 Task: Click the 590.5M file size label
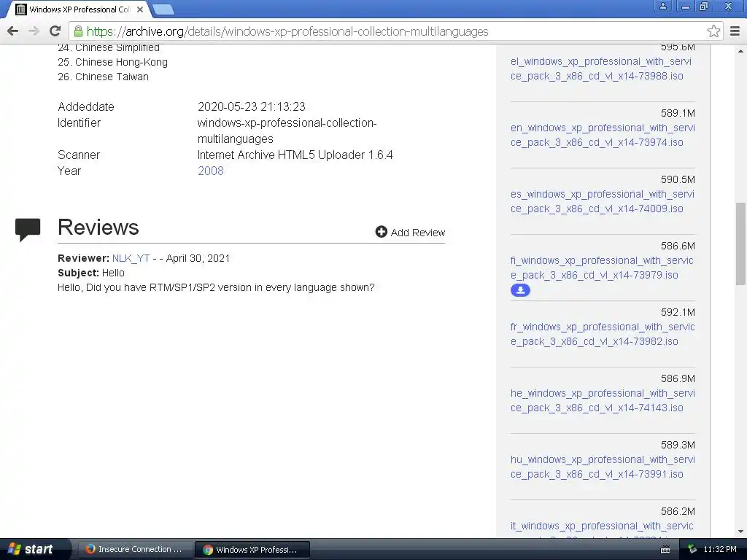(678, 179)
